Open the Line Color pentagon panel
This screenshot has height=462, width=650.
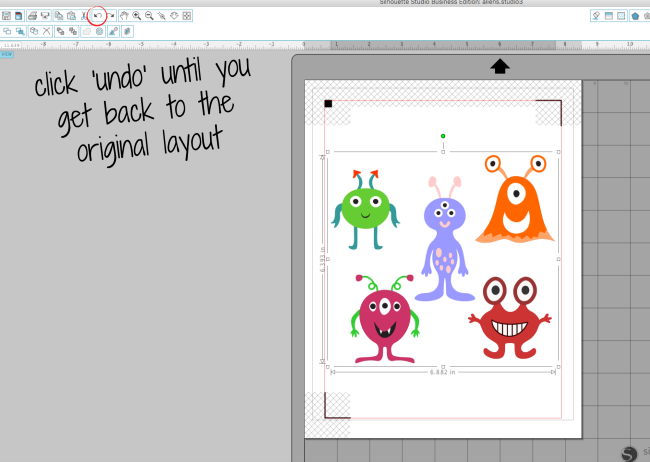(635, 16)
